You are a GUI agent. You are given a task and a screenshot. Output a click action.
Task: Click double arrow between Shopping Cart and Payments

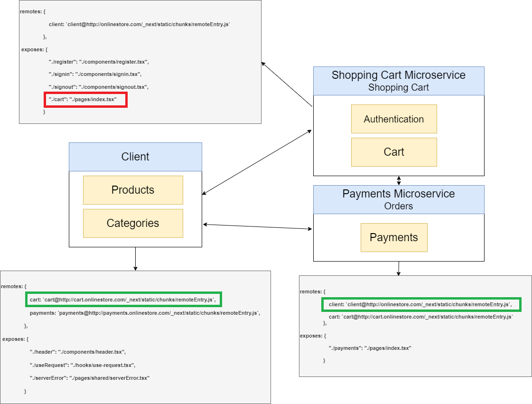[x=399, y=180]
